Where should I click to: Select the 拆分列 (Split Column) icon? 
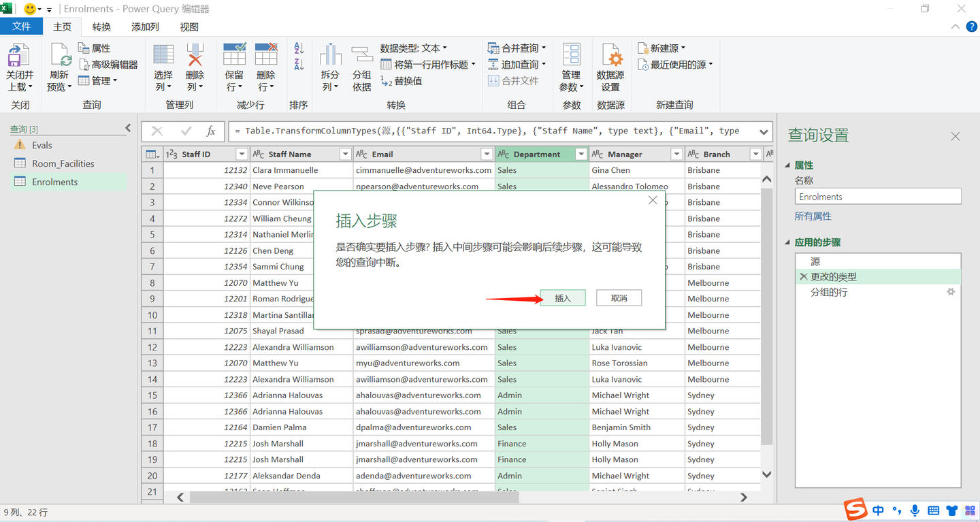click(x=330, y=66)
